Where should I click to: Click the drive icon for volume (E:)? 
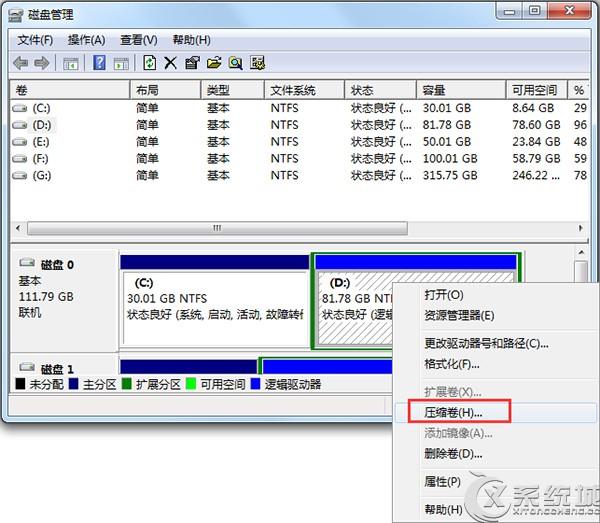[x=20, y=142]
